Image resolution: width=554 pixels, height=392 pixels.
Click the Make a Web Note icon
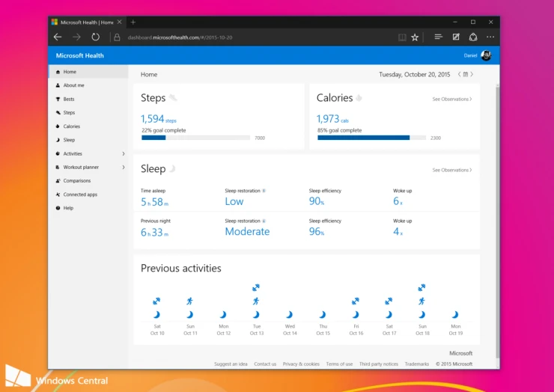(x=456, y=37)
